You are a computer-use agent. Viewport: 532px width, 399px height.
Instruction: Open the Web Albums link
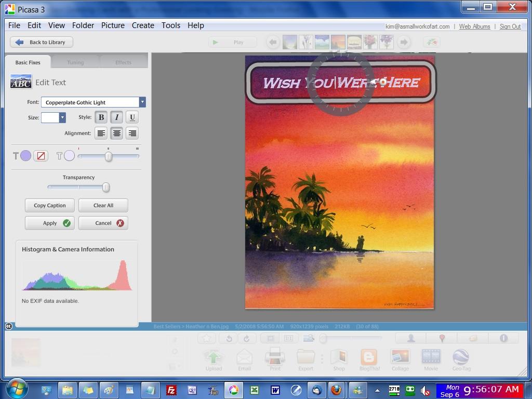coord(474,26)
